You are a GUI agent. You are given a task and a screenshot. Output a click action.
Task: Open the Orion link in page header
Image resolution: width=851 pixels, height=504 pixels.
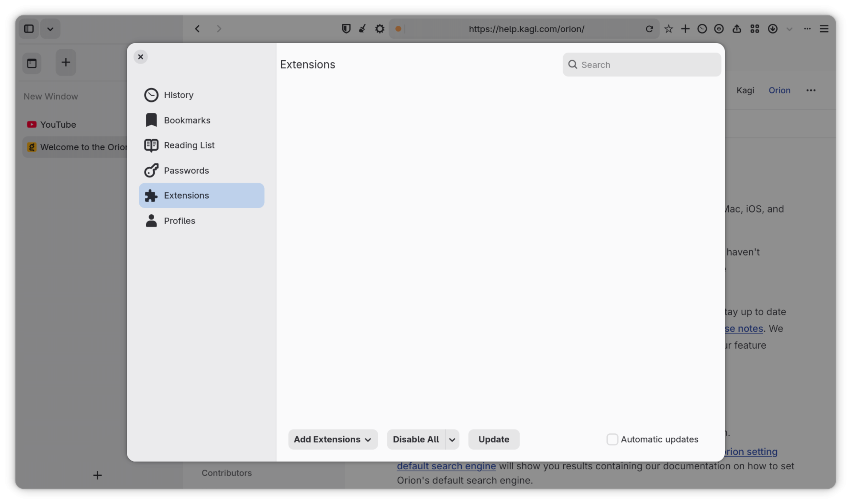(x=779, y=90)
